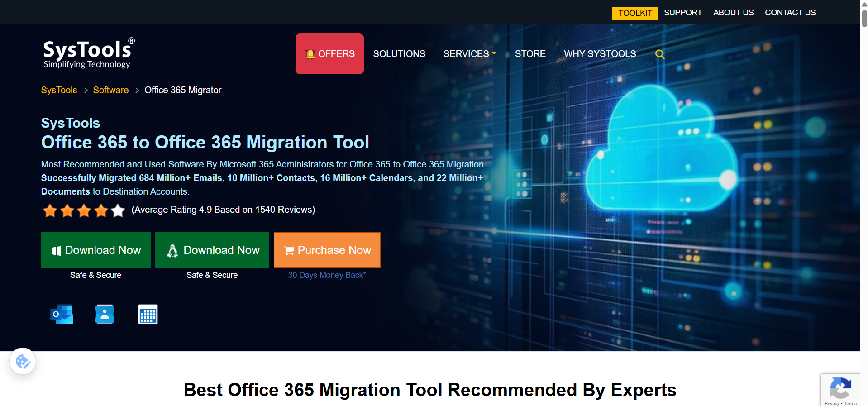The width and height of the screenshot is (868, 406).
Task: Click the five-star rating graphic
Action: tap(84, 210)
